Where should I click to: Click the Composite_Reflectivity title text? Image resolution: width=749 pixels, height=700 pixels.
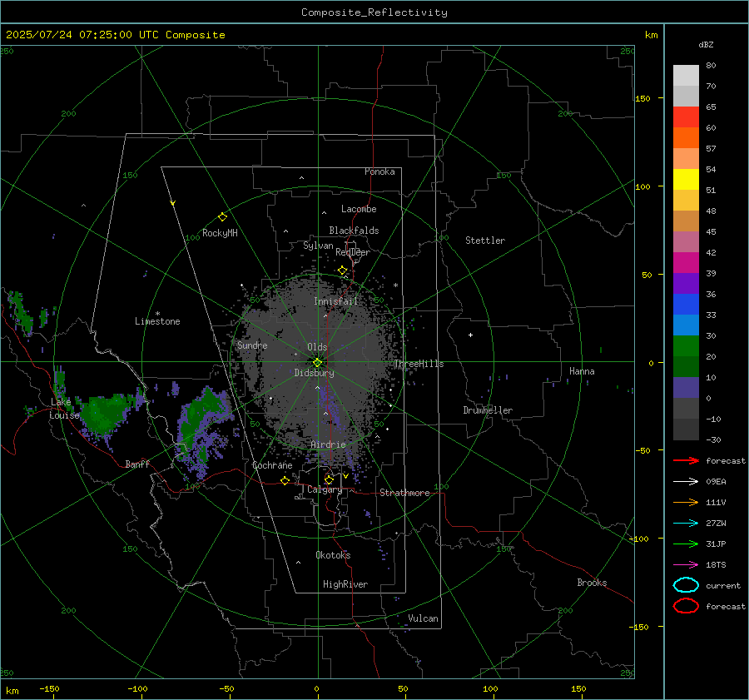[374, 12]
